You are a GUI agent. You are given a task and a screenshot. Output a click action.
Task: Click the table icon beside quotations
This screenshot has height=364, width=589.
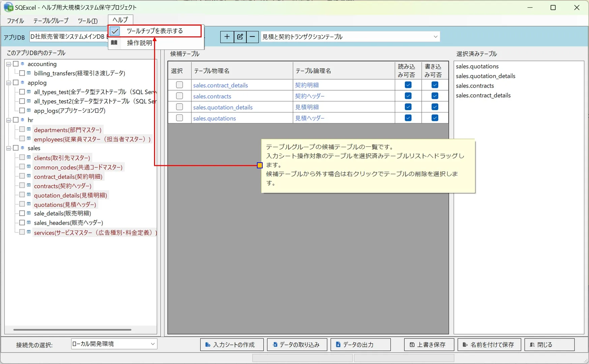click(x=29, y=204)
